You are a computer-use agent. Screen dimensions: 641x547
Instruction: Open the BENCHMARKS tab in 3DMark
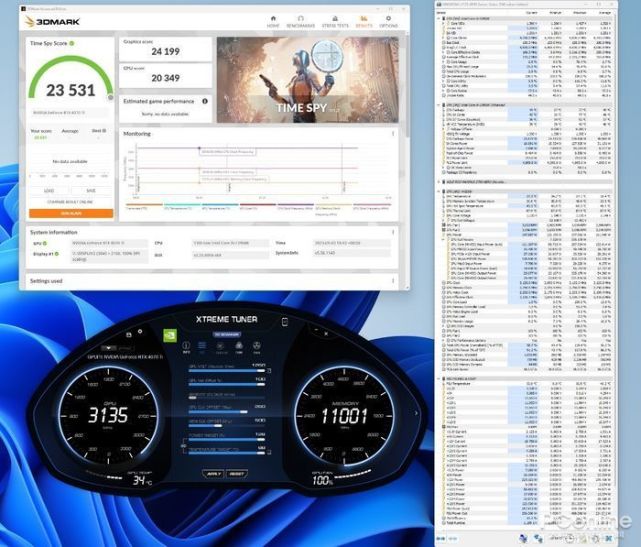(x=300, y=22)
